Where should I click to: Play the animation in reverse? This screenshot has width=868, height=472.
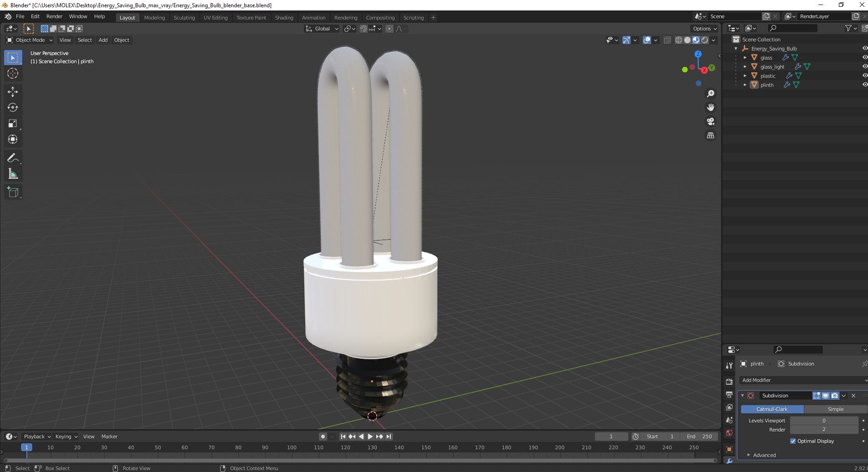pyautogui.click(x=361, y=437)
